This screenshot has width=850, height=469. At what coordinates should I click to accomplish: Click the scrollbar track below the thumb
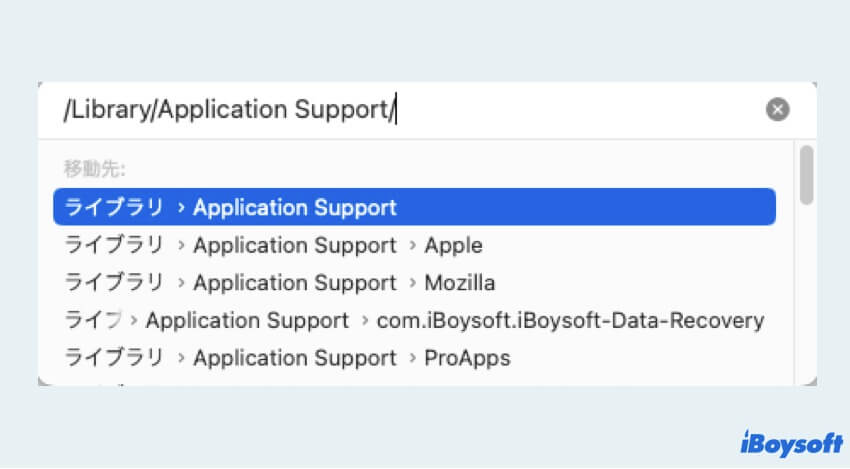[806, 300]
